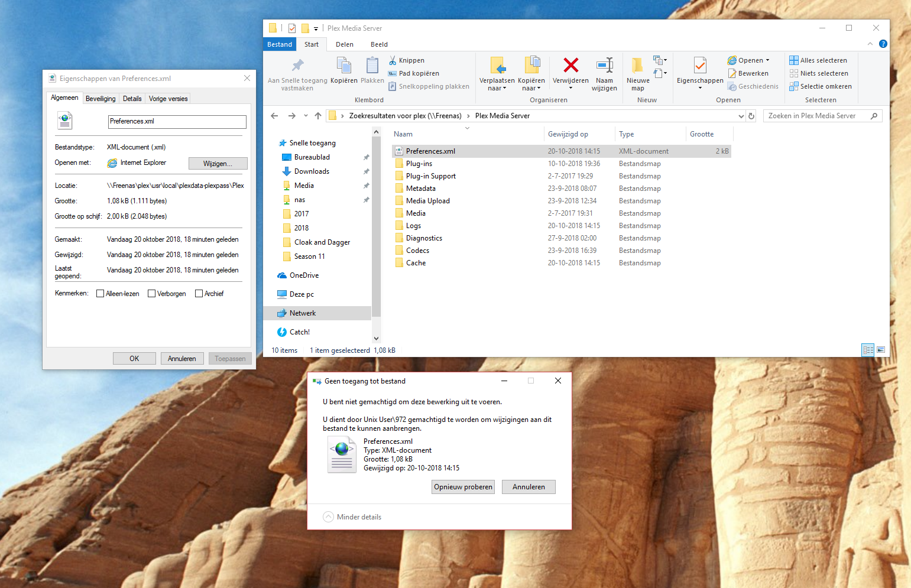
Task: Click Wijzigen... to change opening program
Action: tap(218, 164)
